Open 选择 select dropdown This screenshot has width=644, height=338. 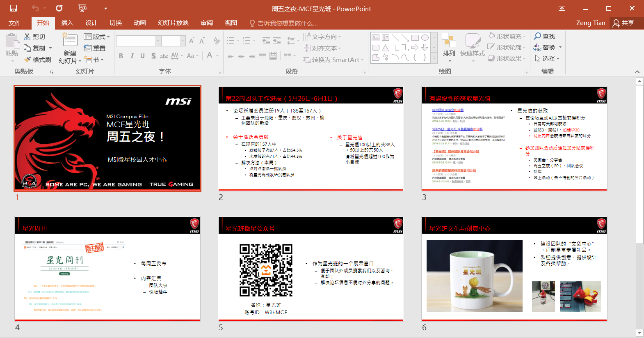[547, 58]
